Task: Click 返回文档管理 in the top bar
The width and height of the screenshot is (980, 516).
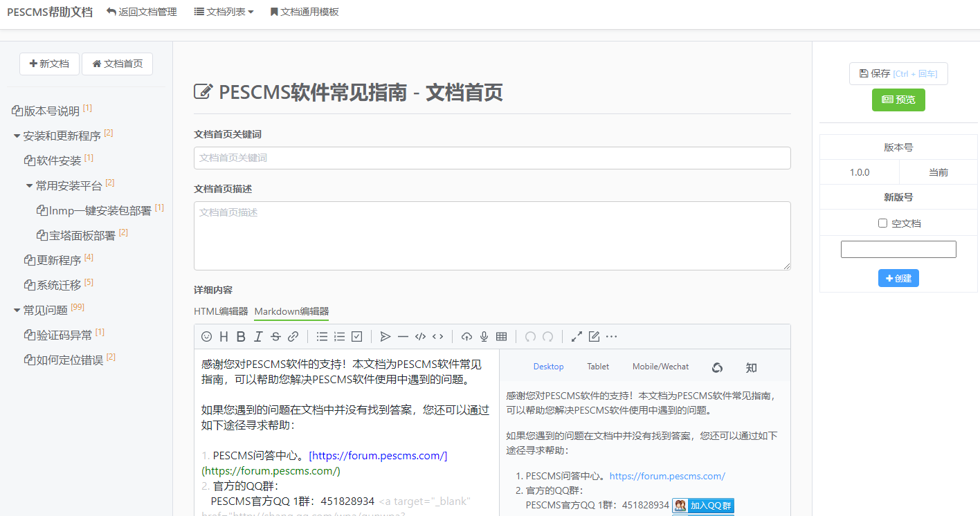Action: pos(142,12)
